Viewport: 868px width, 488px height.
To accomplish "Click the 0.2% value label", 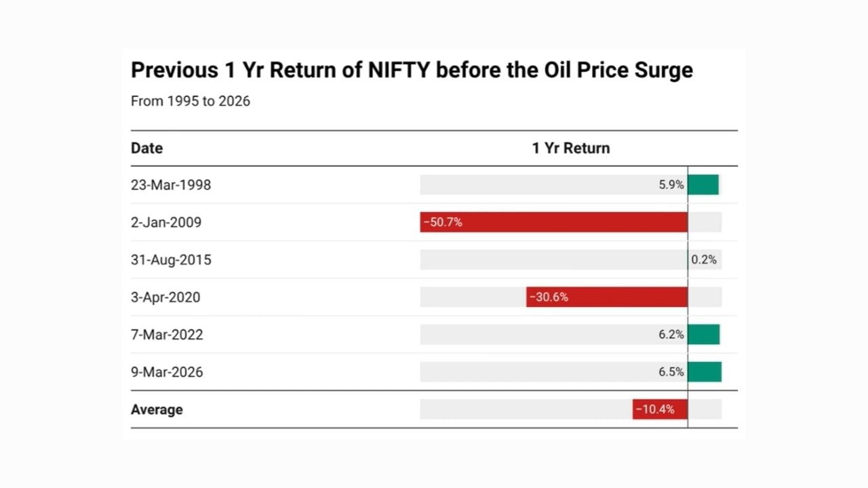I will (704, 260).
